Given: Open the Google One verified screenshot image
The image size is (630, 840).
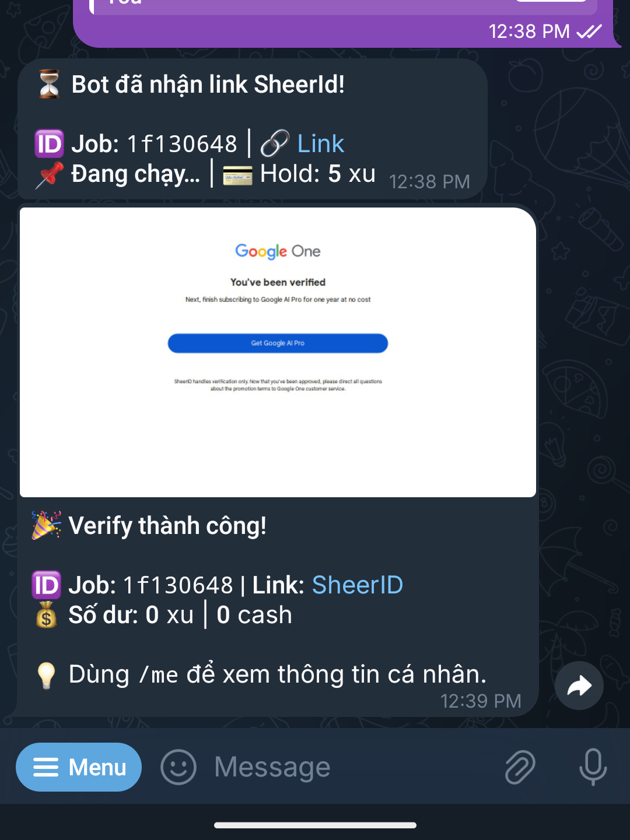Looking at the screenshot, I should (x=278, y=352).
